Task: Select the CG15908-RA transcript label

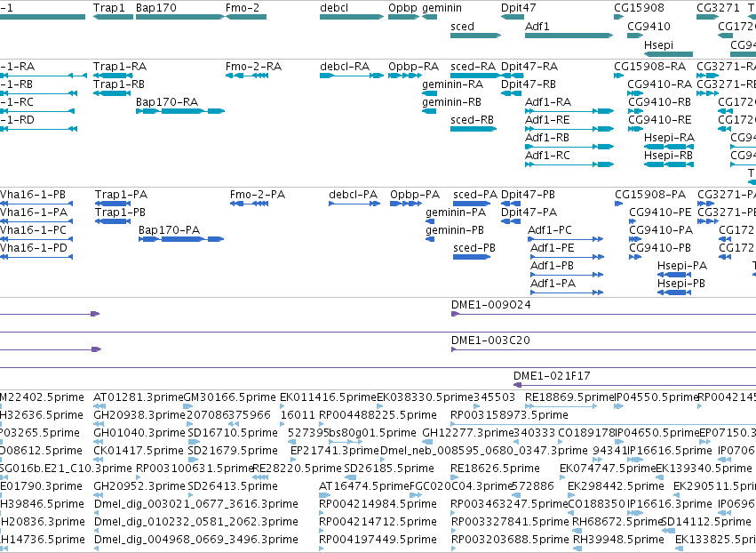Action: [x=650, y=66]
